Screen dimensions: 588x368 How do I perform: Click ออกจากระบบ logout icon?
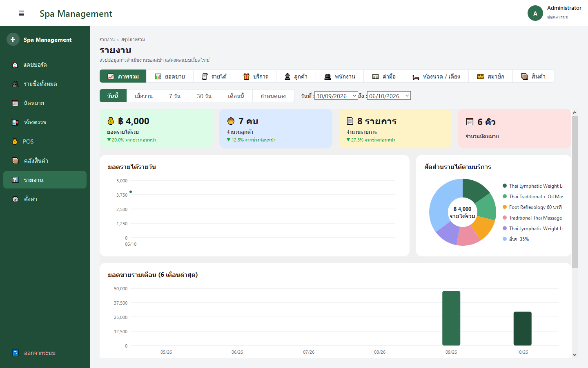tap(15, 353)
